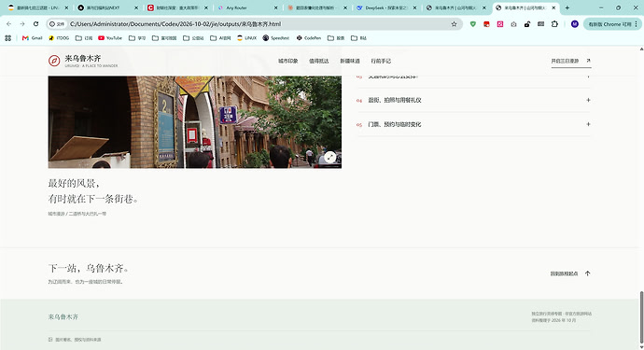Reload the page with the refresh icon
Viewport: 644px width, 350px height.
[35, 24]
